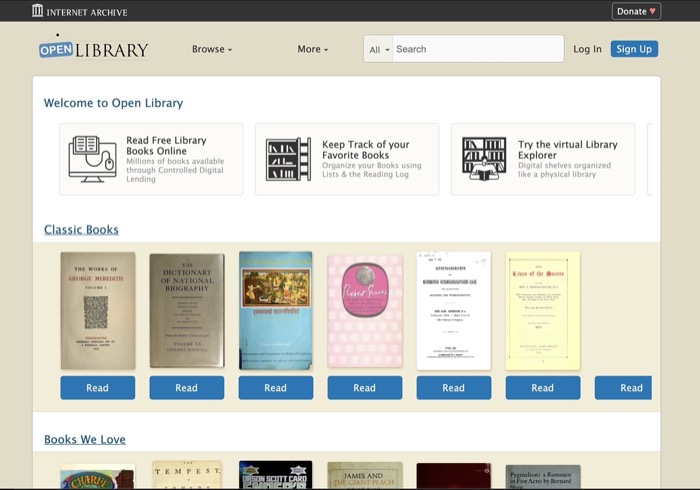Viewport: 700px width, 490px height.
Task: Click the Sign Up button
Action: 634,49
